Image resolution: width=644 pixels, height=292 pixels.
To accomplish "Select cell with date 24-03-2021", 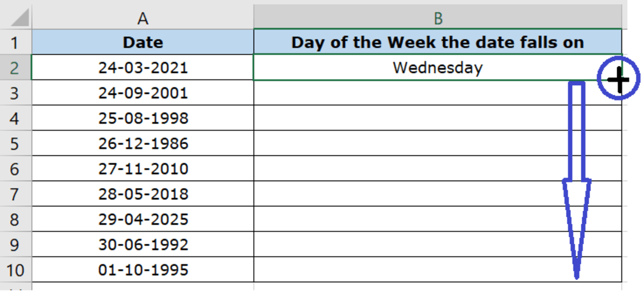I will (143, 68).
